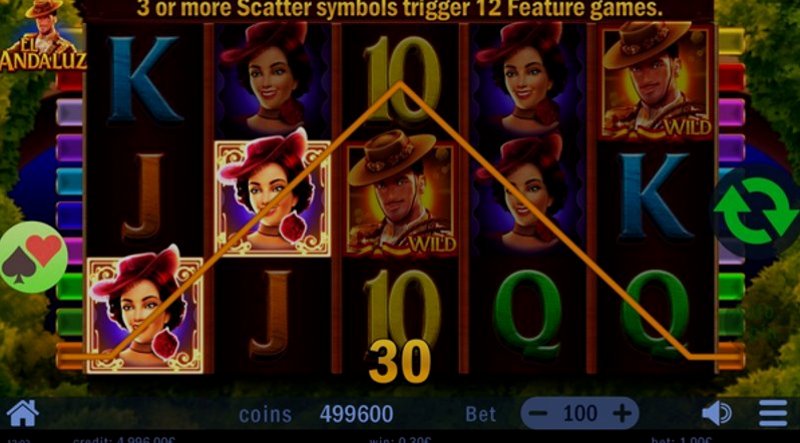Go to the home screen icon
Screen dimensions: 800x443
pos(22,413)
